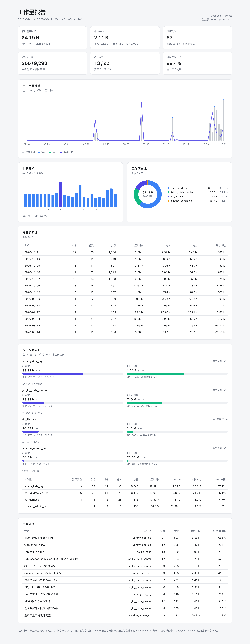Click ds_Harness row in workspace summary table
The width and height of the screenshot is (250, 644).
tap(125, 500)
